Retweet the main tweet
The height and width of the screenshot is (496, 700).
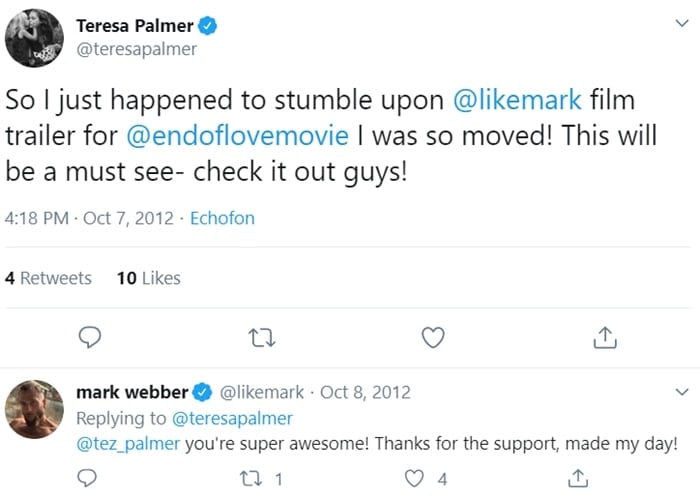coord(261,339)
